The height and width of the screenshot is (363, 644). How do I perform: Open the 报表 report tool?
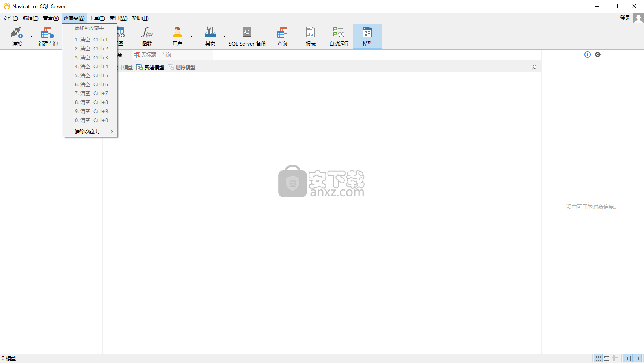(311, 36)
